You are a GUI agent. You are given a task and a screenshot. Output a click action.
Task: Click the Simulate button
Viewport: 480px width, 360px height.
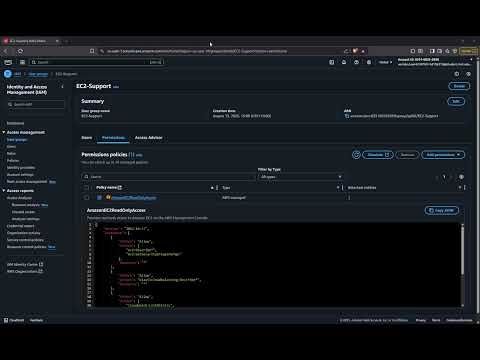pyautogui.click(x=378, y=155)
